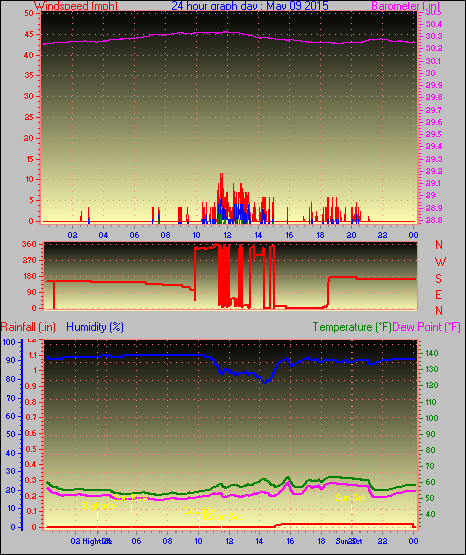The height and width of the screenshot is (555, 466).
Task: Click the 28.8 barometer axis value
Action: click(433, 220)
